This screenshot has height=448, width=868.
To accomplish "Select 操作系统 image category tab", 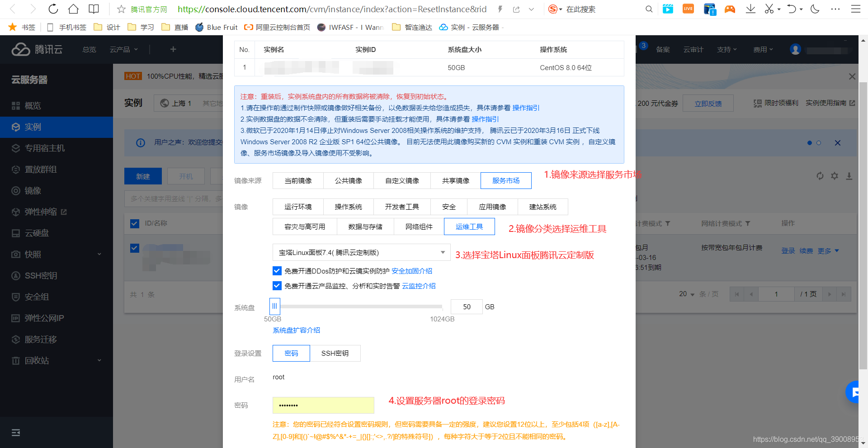I will coord(348,207).
